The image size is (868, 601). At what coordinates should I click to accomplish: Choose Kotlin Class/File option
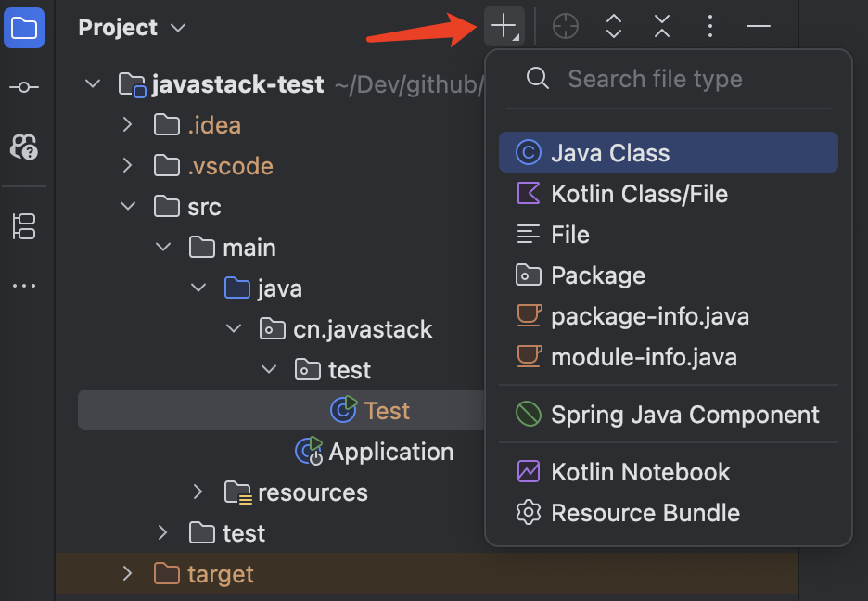point(639,194)
